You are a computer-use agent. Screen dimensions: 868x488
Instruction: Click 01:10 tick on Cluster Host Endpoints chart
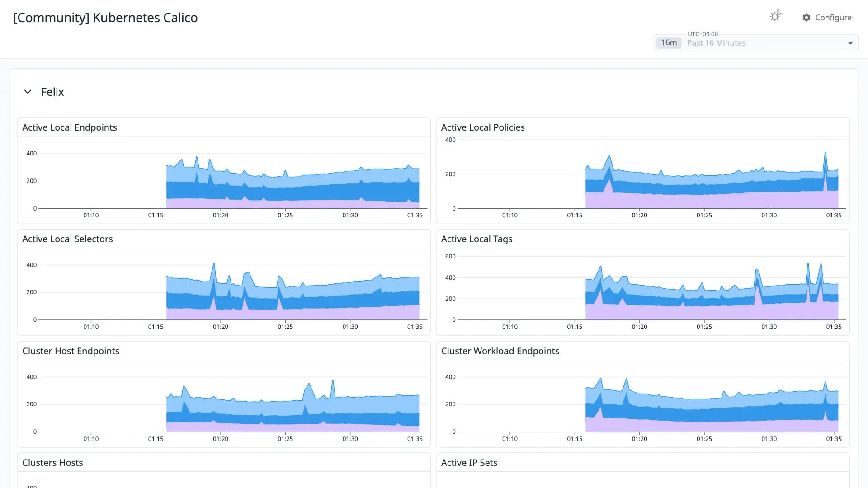tap(91, 439)
